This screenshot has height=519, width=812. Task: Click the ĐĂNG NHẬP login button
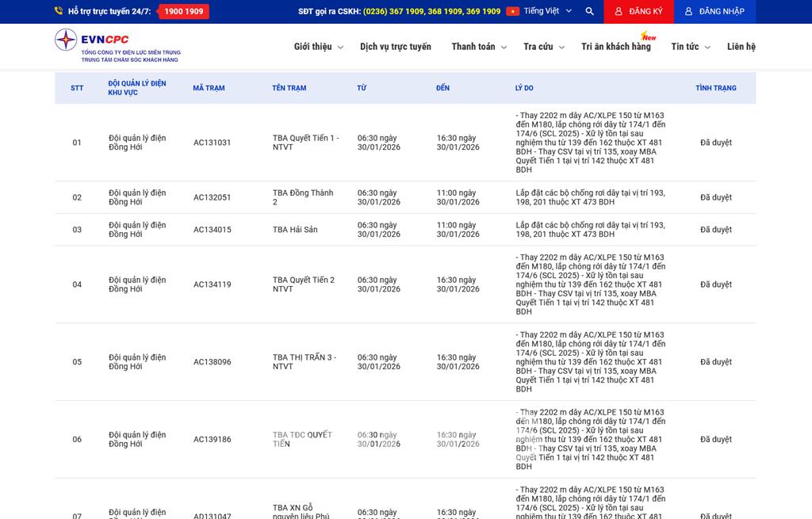[714, 12]
